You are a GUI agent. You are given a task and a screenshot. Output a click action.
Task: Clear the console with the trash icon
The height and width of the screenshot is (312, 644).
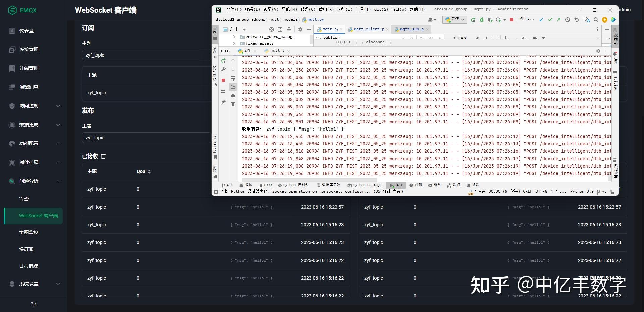click(x=233, y=104)
